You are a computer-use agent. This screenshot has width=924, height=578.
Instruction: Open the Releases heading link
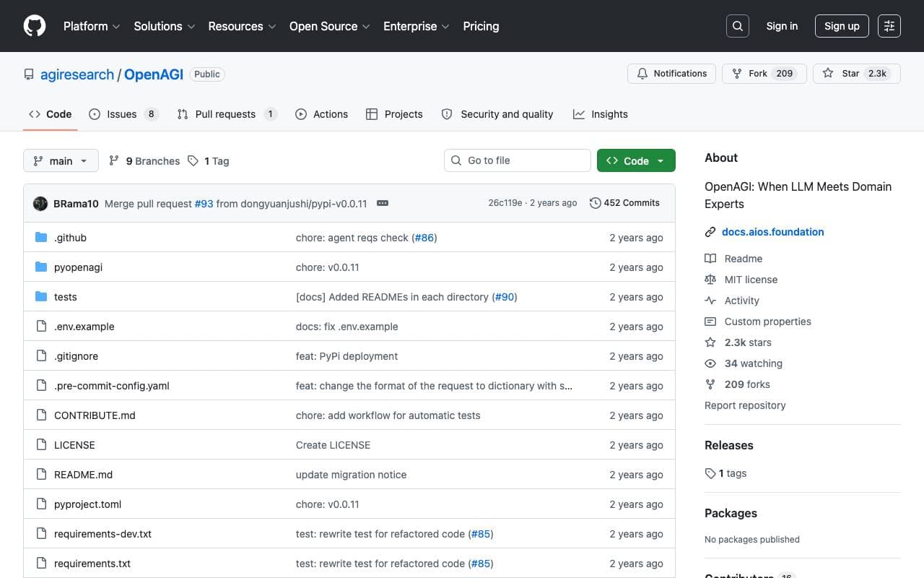click(729, 445)
